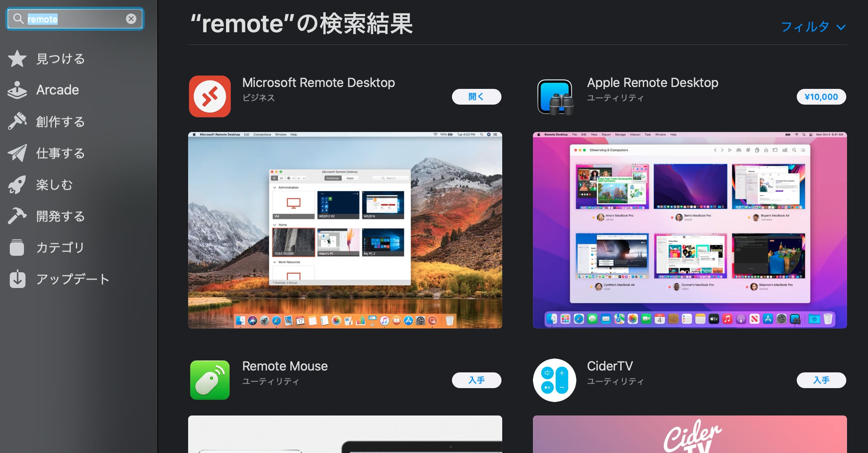The height and width of the screenshot is (453, 868).
Task: Click the CiderTV app icon
Action: (x=555, y=380)
